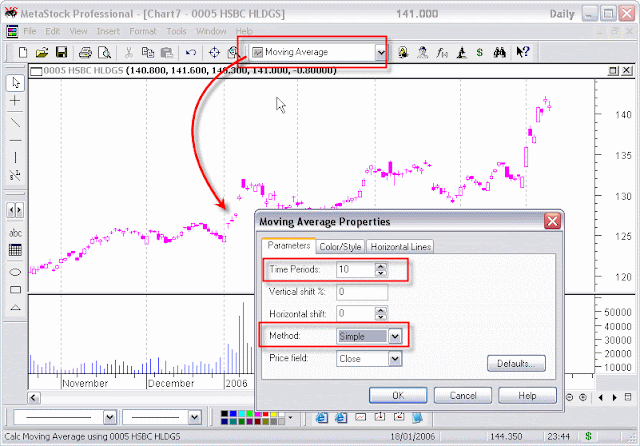Decrease Time Periods with the down spinner
Screen dimensions: 640x446
pyautogui.click(x=381, y=273)
